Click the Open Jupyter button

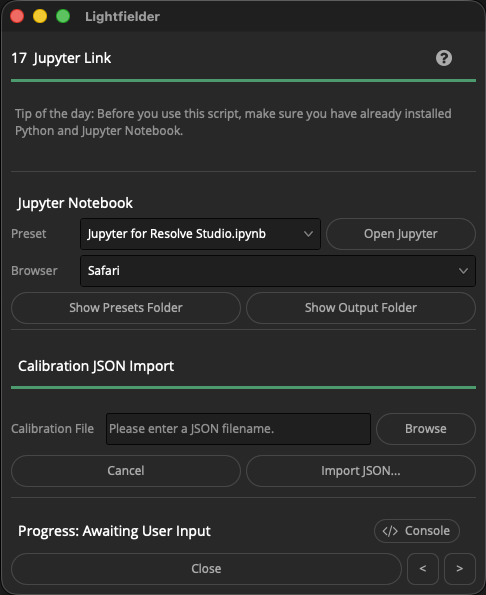coord(401,234)
